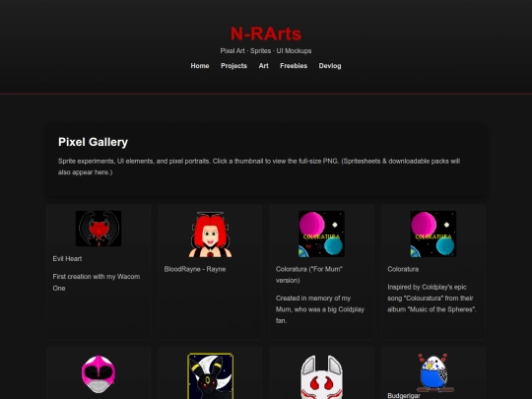Open the Coloratura For Mum version thumbnail
The image size is (532, 399).
pos(321,233)
